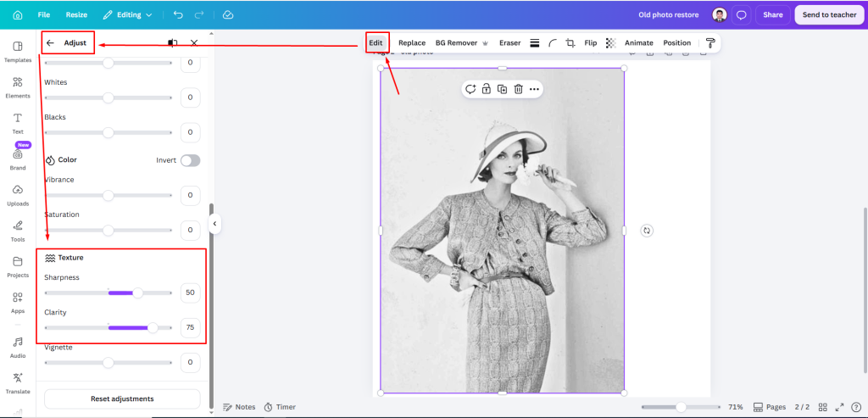This screenshot has height=418, width=868.
Task: Open Templates in the sidebar
Action: (x=18, y=52)
